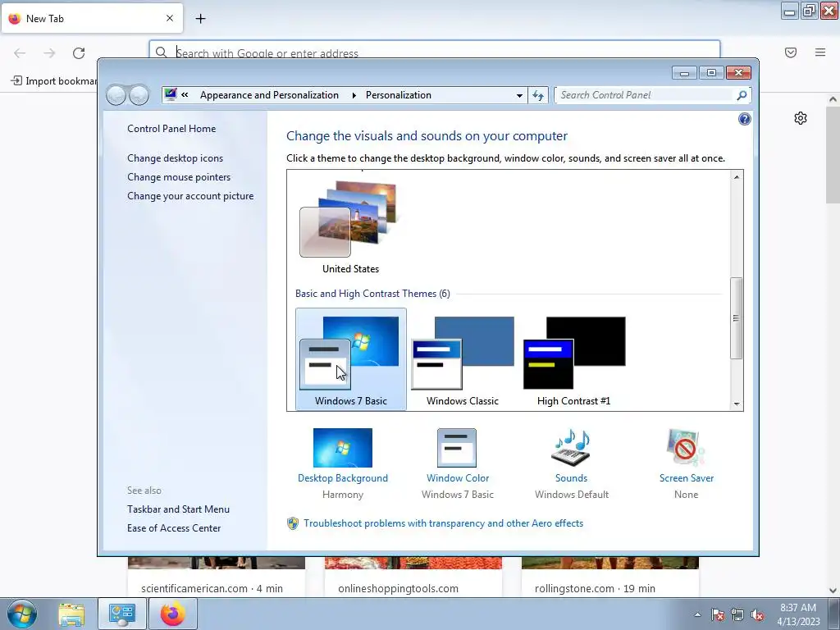Click Firefox back navigation arrow
The height and width of the screenshot is (630, 840).
20,52
